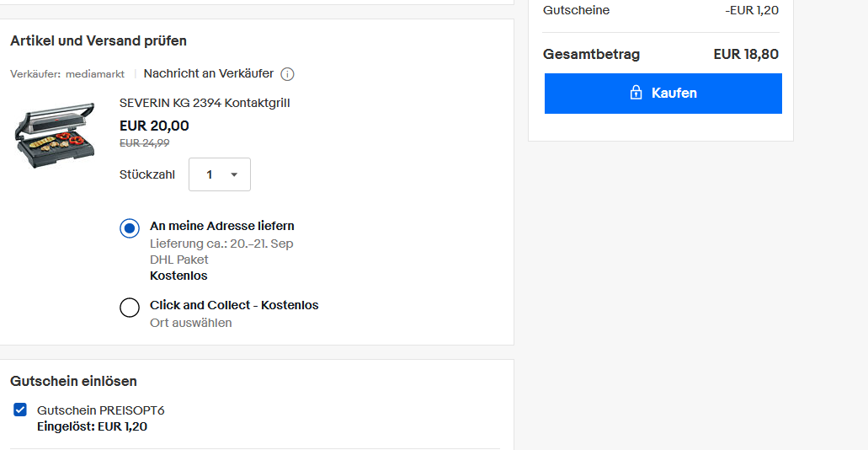Uncheck the Gutschein PREISOPT6 checkbox
Viewport: 868px width, 450px height.
pos(20,410)
